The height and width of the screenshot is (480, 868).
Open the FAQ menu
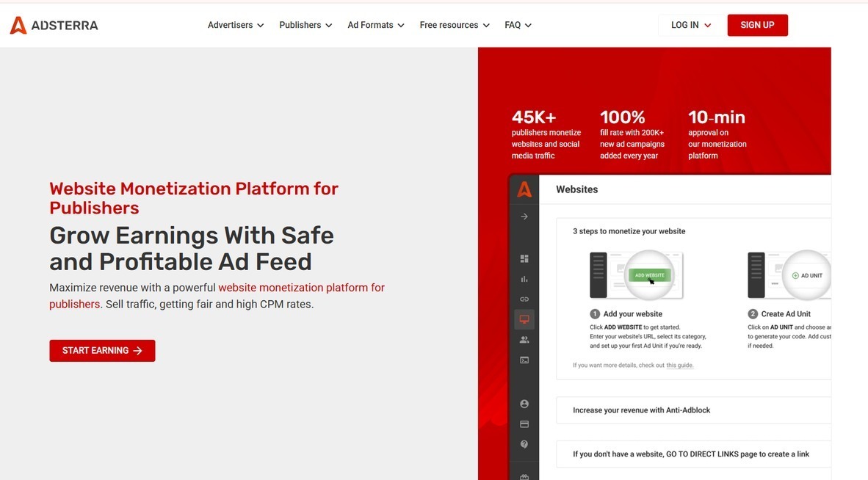pyautogui.click(x=518, y=25)
